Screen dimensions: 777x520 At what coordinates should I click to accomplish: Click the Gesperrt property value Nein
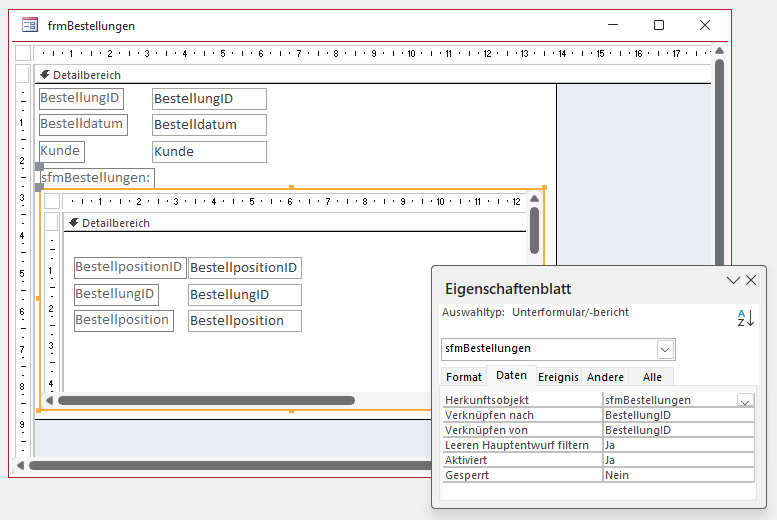tap(678, 475)
